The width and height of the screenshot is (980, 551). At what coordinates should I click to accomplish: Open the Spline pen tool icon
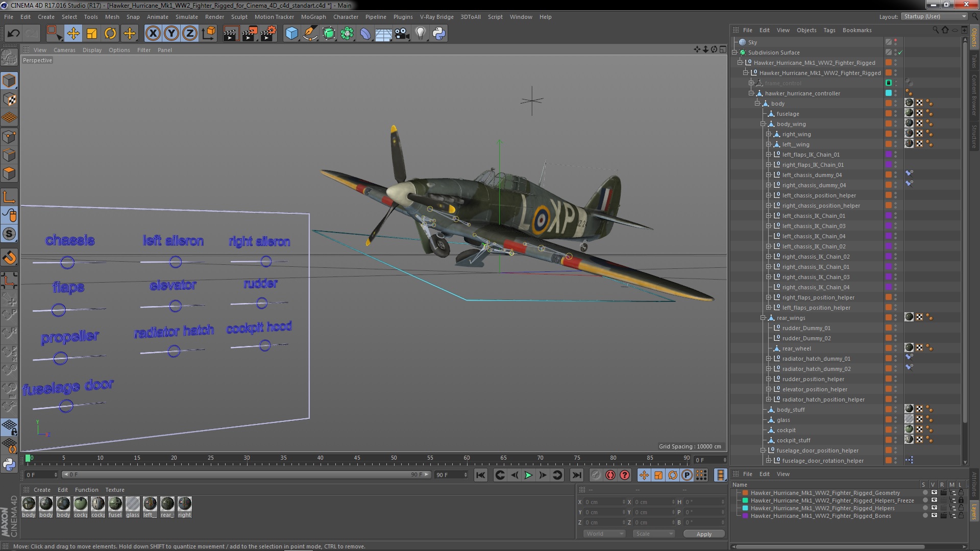pyautogui.click(x=310, y=34)
